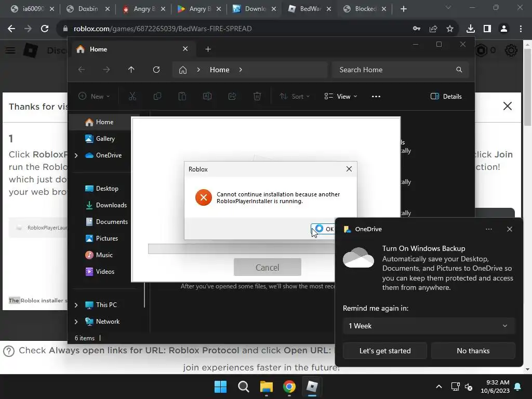Click the red error icon in the Roblox dialog
The image size is (532, 399).
pyautogui.click(x=204, y=197)
